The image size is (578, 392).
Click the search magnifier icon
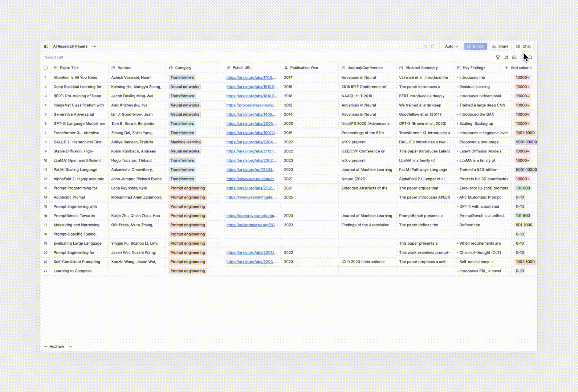tap(530, 57)
